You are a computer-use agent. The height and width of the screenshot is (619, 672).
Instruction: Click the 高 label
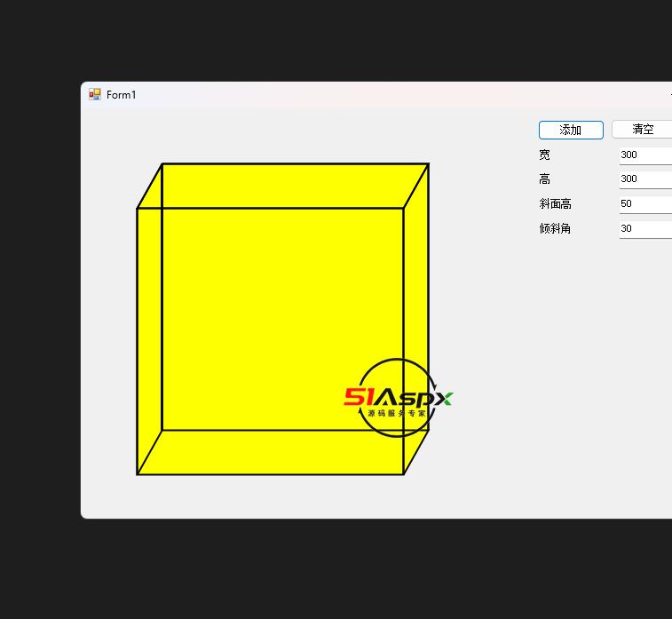tap(545, 179)
